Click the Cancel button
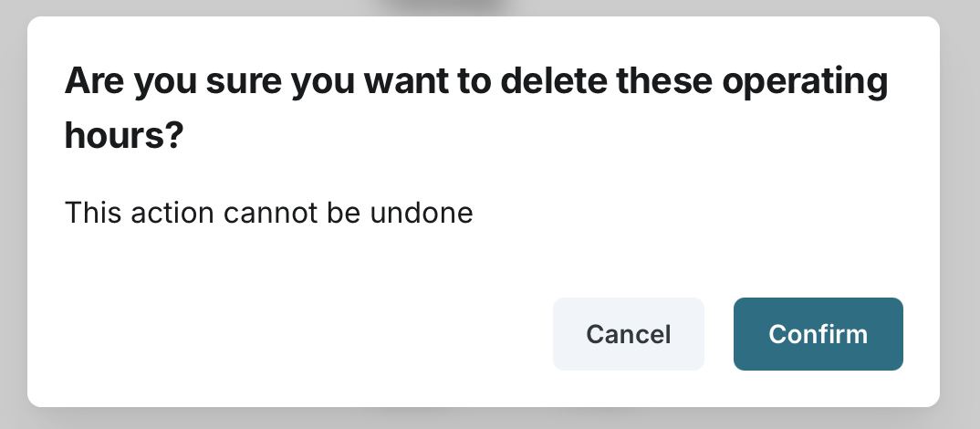This screenshot has width=980, height=429. 628,334
